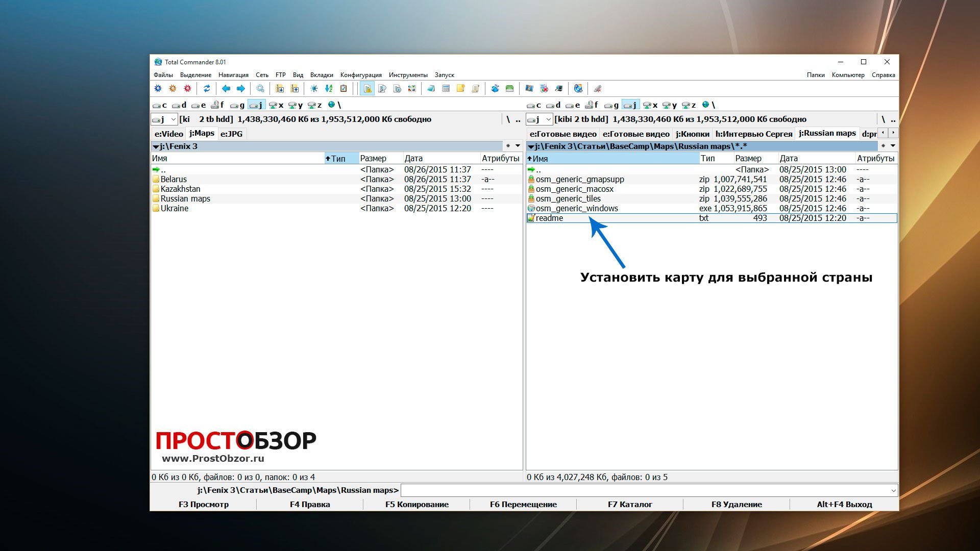Click F5 Копирование button
The height and width of the screenshot is (551, 980).
[x=416, y=504]
